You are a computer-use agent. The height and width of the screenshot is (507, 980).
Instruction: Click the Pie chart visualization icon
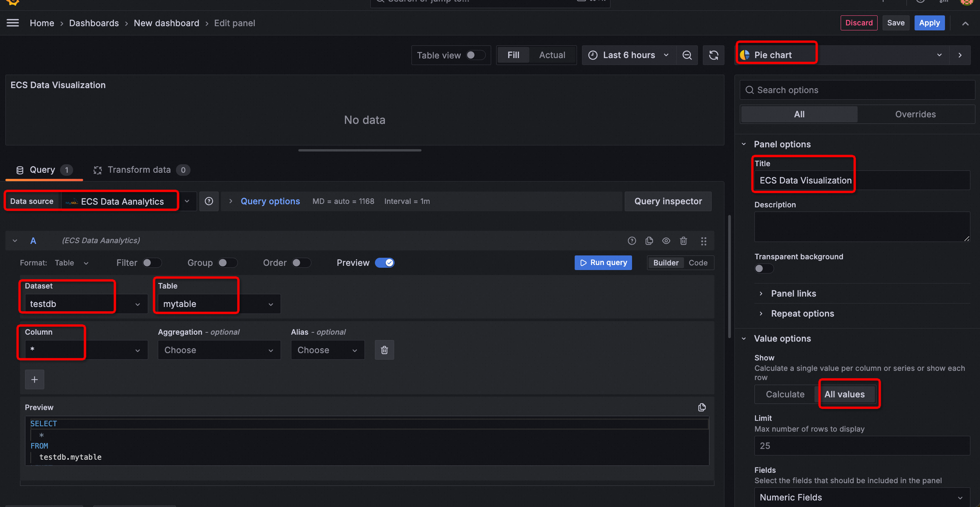(x=745, y=55)
